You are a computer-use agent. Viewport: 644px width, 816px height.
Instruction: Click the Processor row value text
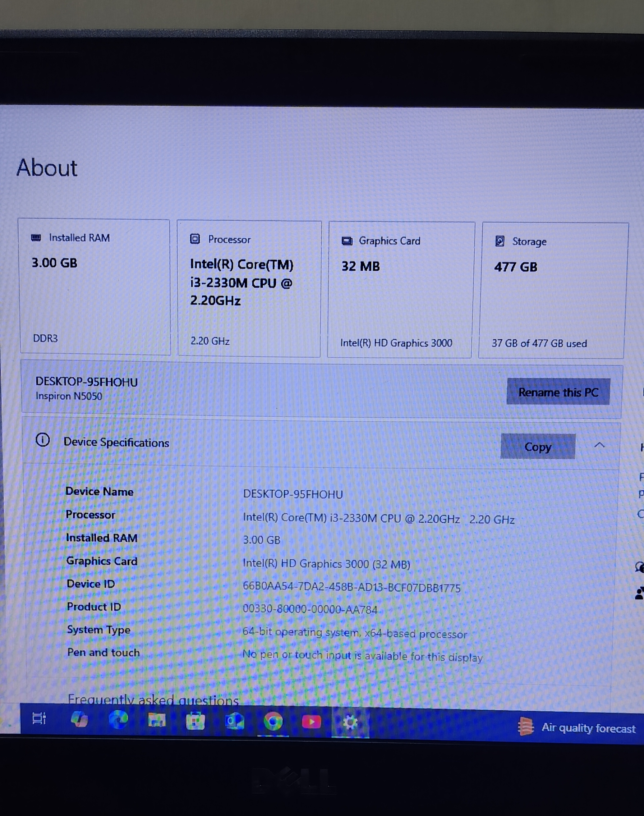tap(378, 518)
